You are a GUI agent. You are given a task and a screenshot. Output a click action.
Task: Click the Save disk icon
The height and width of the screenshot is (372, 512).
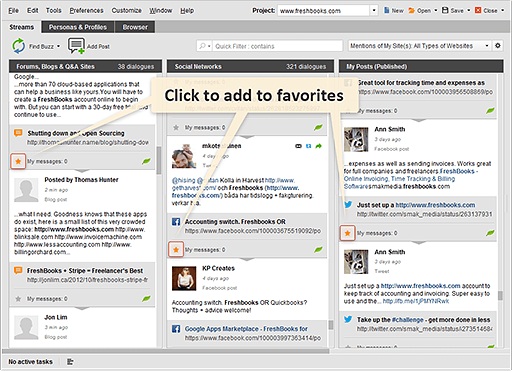click(x=445, y=10)
